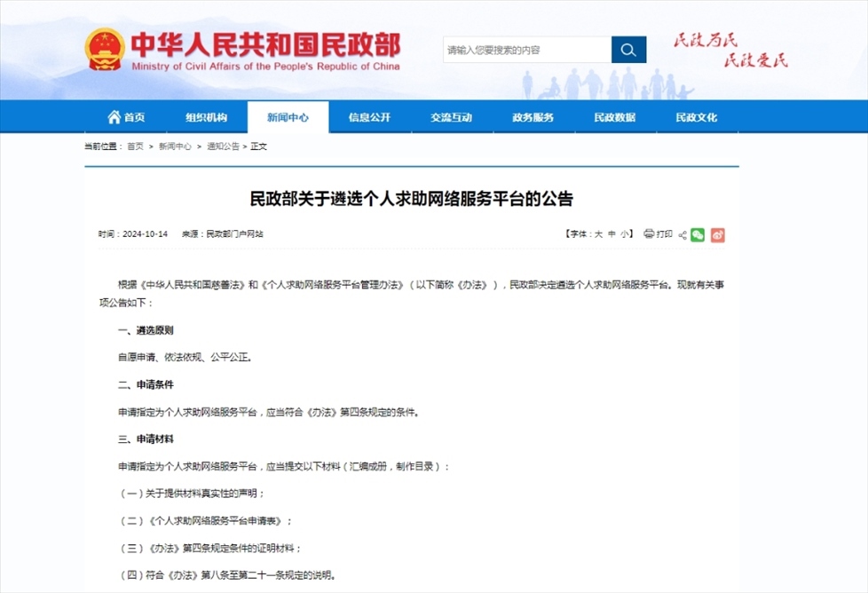Go to 交流互动 section

coord(451,117)
